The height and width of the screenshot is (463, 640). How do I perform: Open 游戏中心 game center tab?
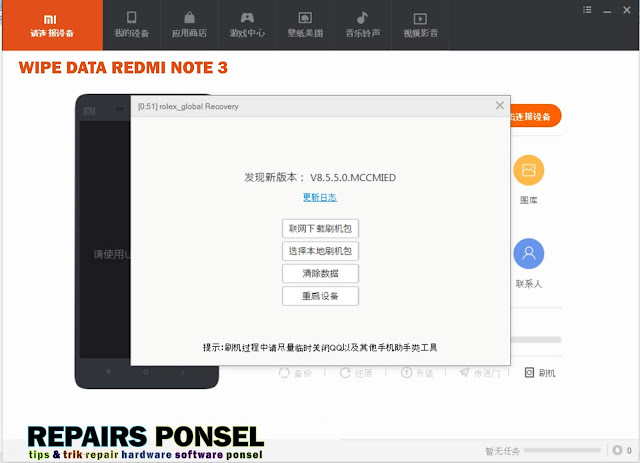point(247,25)
